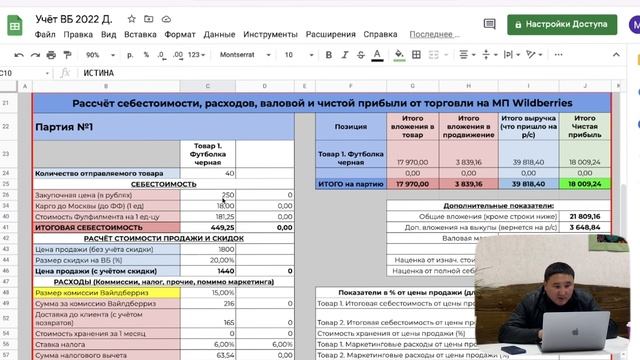Click the move to folder icon
The image size is (640, 360).
click(149, 19)
